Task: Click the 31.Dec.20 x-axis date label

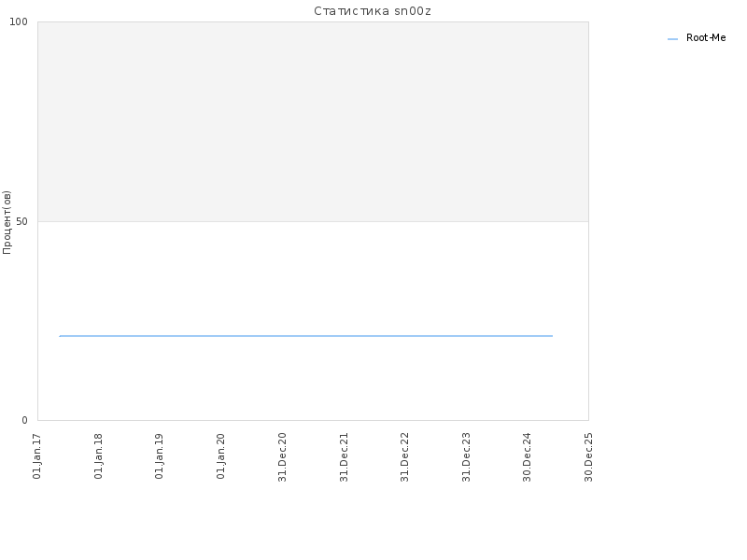Action: click(282, 456)
